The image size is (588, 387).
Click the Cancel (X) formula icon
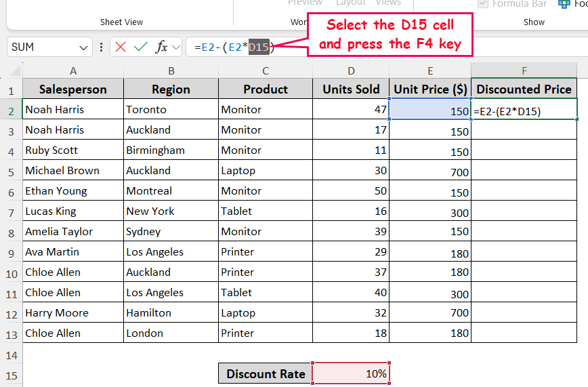click(x=121, y=47)
